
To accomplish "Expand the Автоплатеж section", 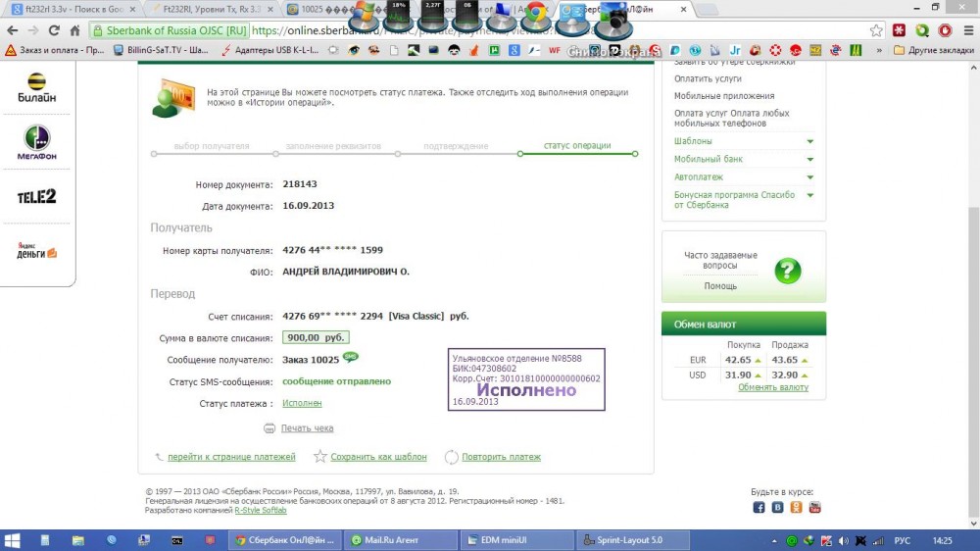I will click(x=810, y=177).
